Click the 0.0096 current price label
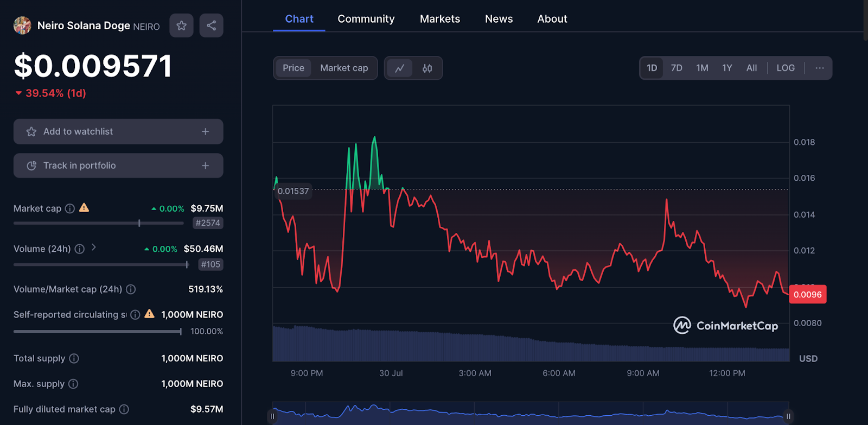 pyautogui.click(x=808, y=294)
